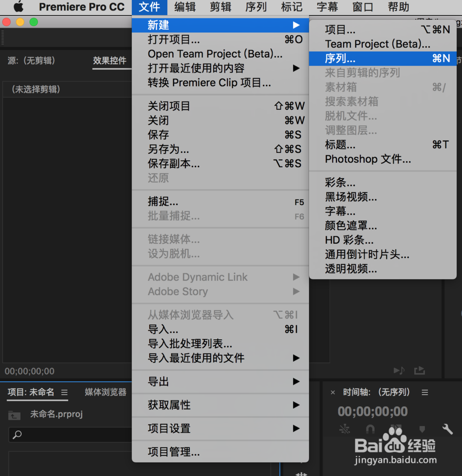Viewport: 462px width, 476px height.
Task: Select 捕捉... menu item
Action: click(x=220, y=202)
